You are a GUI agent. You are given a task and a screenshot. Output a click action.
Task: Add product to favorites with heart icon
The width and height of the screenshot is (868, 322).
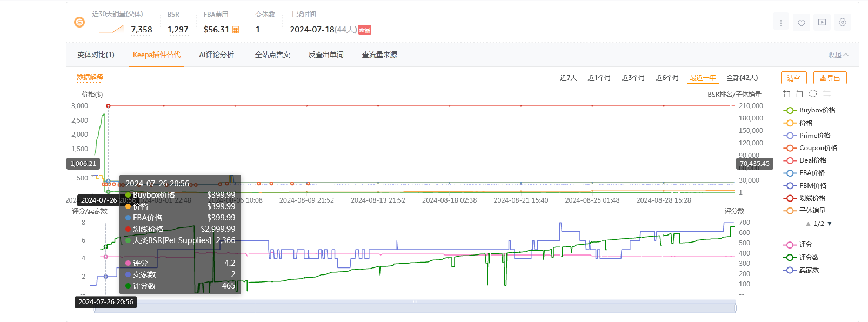click(x=802, y=23)
